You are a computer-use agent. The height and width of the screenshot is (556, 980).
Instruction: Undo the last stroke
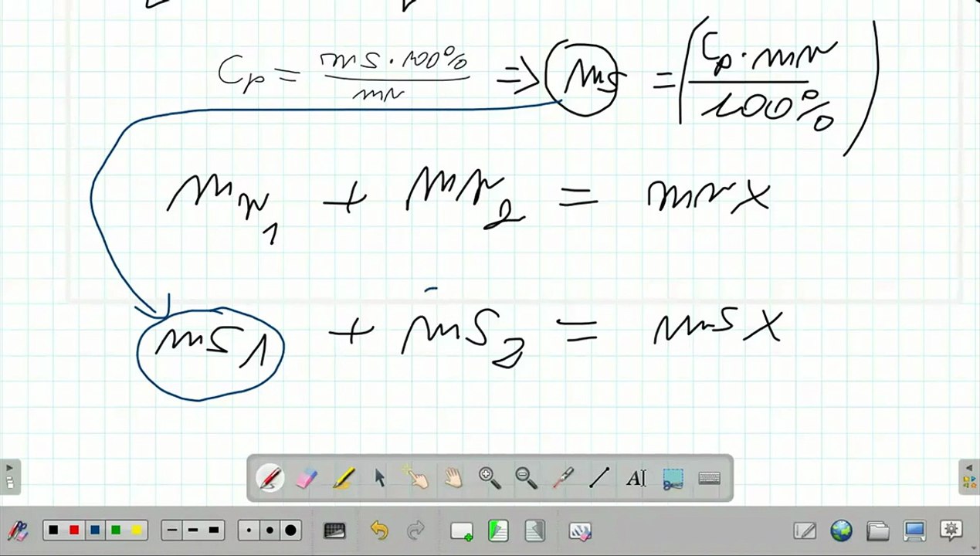coord(379,531)
